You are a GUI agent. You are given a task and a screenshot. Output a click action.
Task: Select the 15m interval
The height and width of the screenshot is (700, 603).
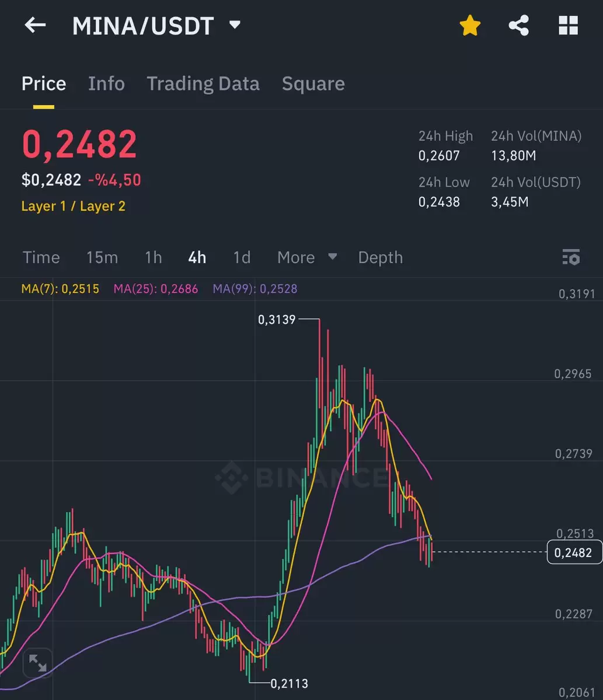pyautogui.click(x=102, y=257)
